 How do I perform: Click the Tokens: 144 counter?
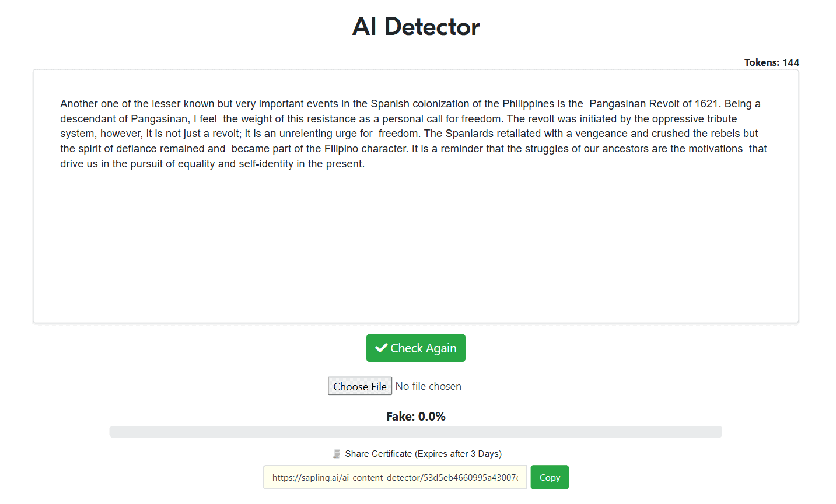pos(771,62)
